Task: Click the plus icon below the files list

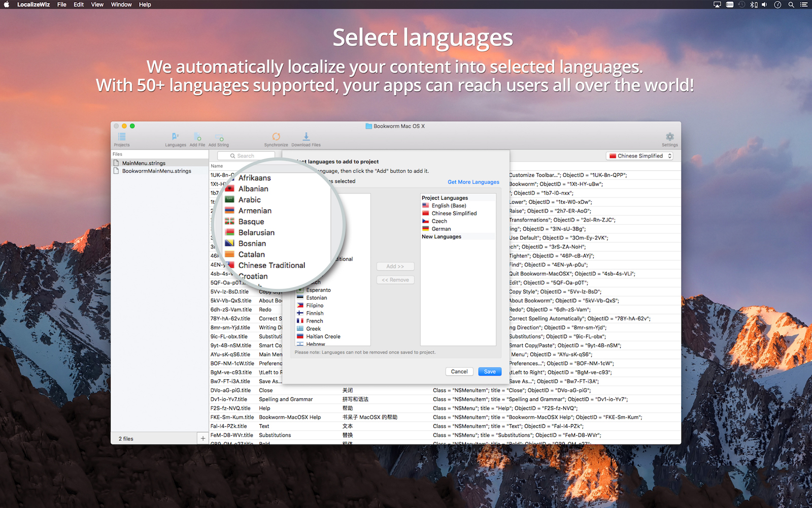Action: coord(203,438)
